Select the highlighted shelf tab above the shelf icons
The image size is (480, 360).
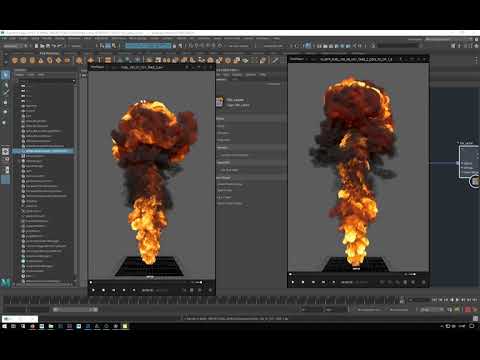click(x=49, y=53)
